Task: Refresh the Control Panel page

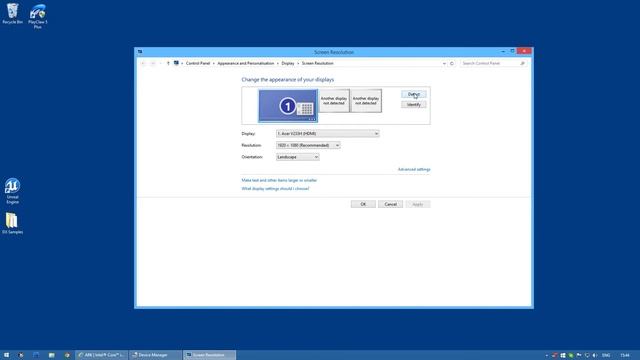Action: 452,63
